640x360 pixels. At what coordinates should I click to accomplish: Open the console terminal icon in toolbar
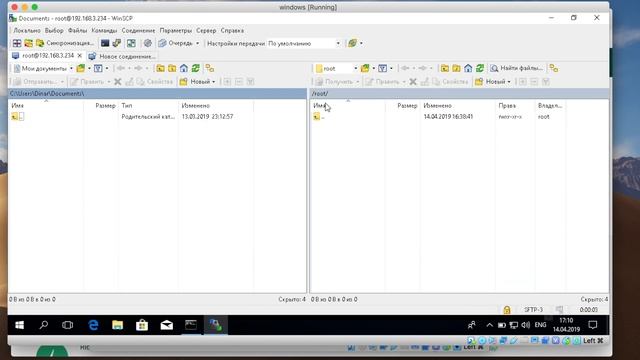click(105, 43)
